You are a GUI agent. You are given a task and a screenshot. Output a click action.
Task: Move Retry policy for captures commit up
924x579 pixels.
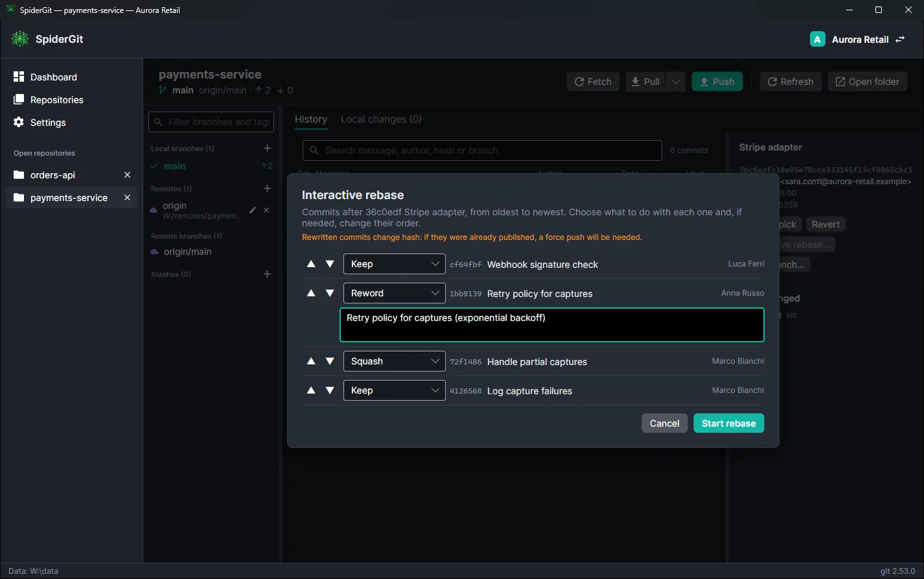pos(311,293)
